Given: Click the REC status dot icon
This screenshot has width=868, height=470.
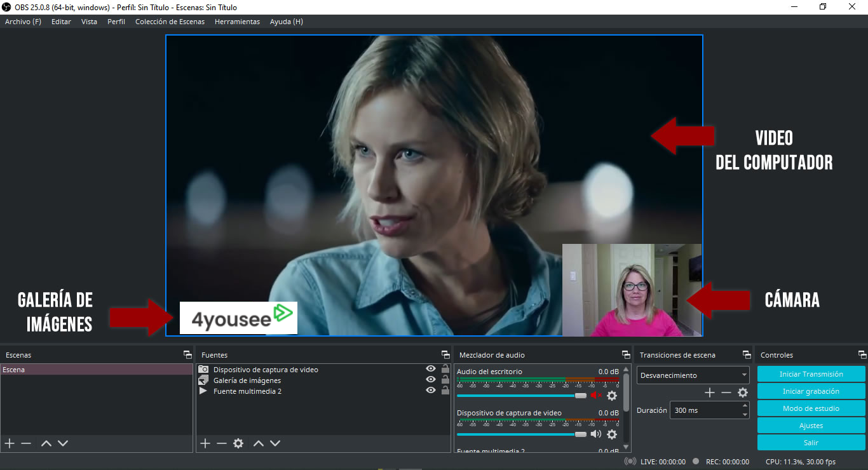Looking at the screenshot, I should (x=696, y=462).
